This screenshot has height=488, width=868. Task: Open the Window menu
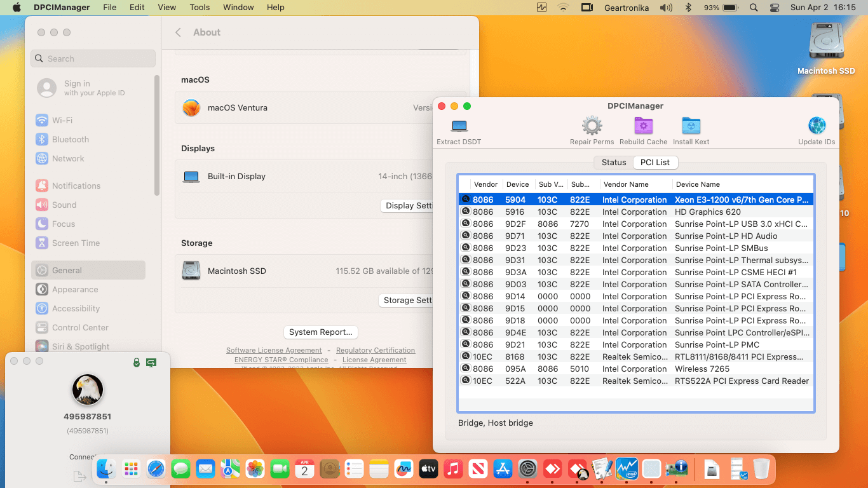tap(238, 8)
